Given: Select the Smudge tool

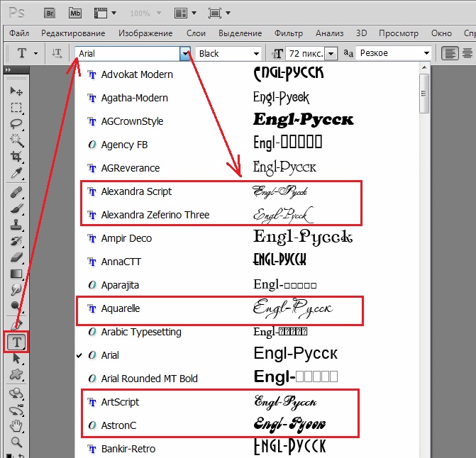Looking at the screenshot, I should point(16,290).
